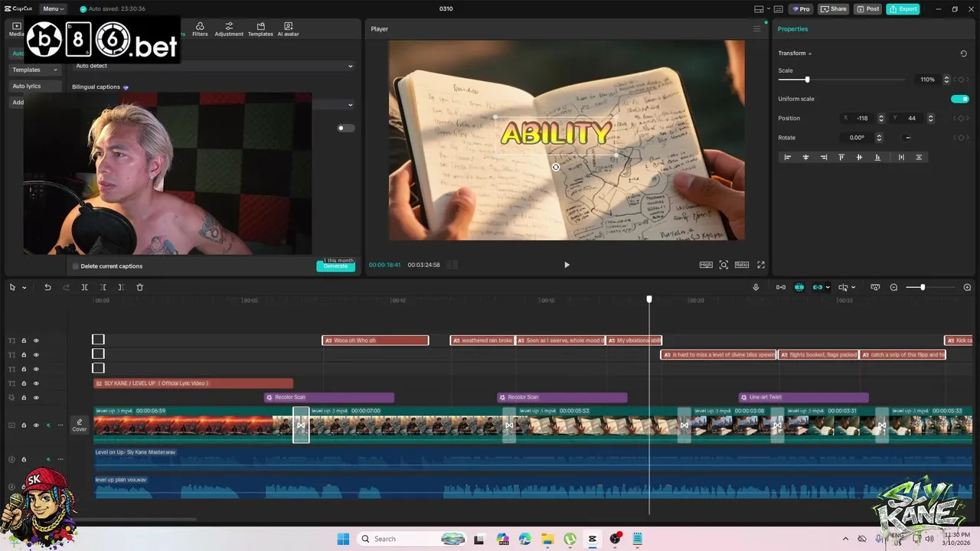Screen dimensions: 980x551
Task: Click the Cover edit button on timeline
Action: click(x=80, y=425)
